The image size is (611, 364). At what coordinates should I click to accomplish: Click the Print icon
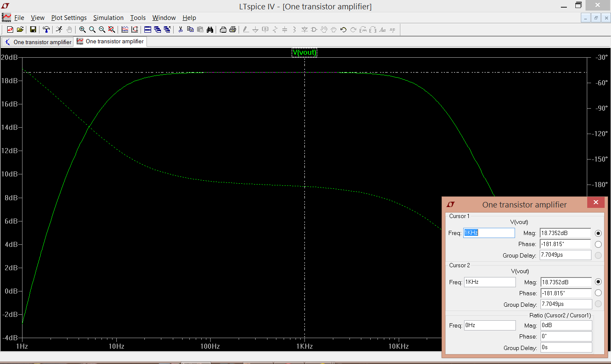coord(233,29)
